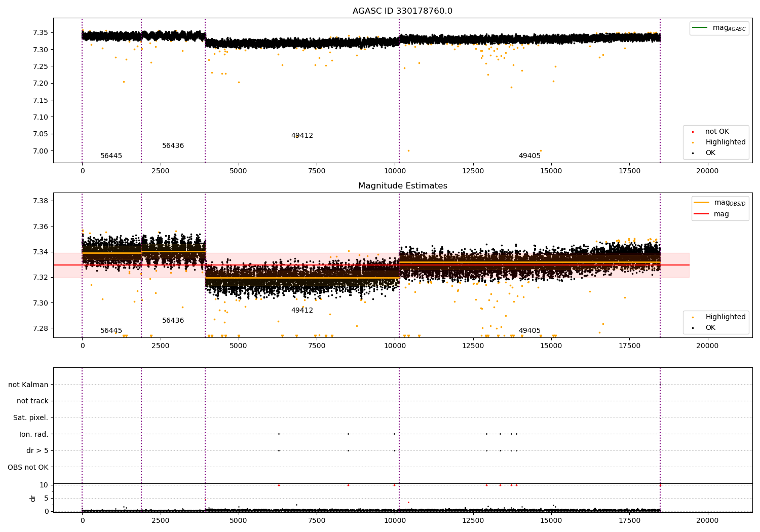
Task: Click the 'dr' y-axis label in bottom plot
Action: point(33,498)
